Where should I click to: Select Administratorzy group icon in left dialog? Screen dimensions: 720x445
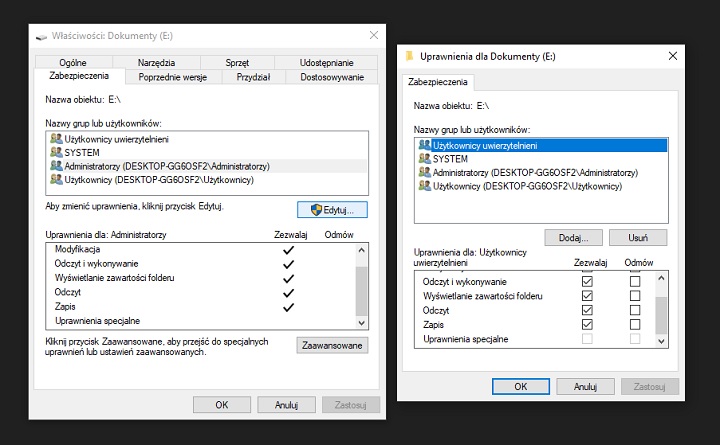tap(55, 166)
